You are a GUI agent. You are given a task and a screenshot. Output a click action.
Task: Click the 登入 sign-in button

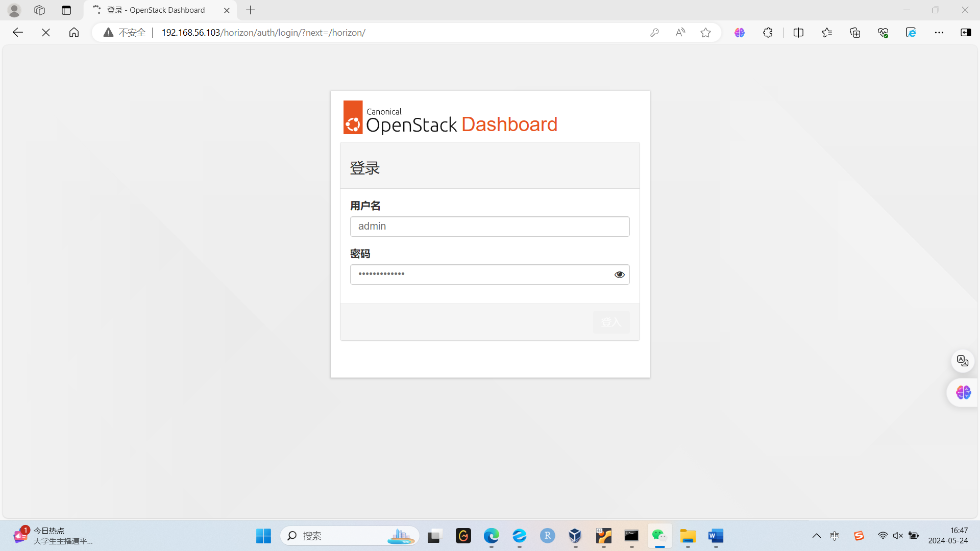pos(611,322)
